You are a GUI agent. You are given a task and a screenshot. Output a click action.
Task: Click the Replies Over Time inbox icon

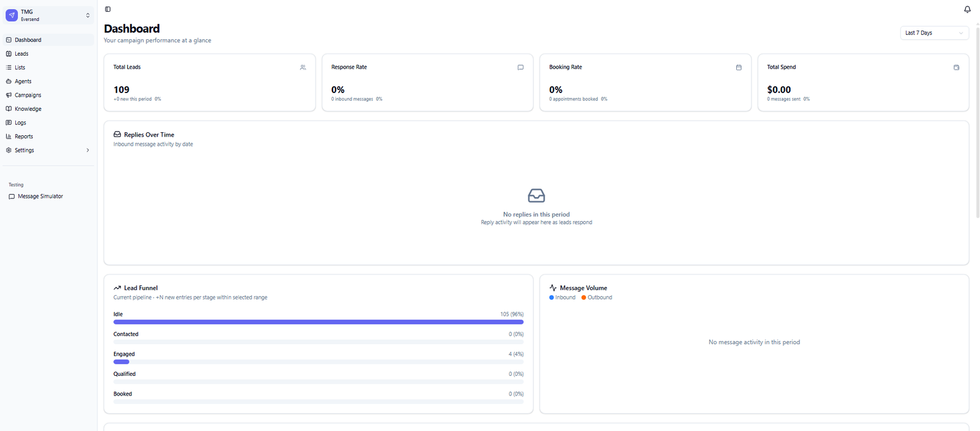[x=117, y=135]
